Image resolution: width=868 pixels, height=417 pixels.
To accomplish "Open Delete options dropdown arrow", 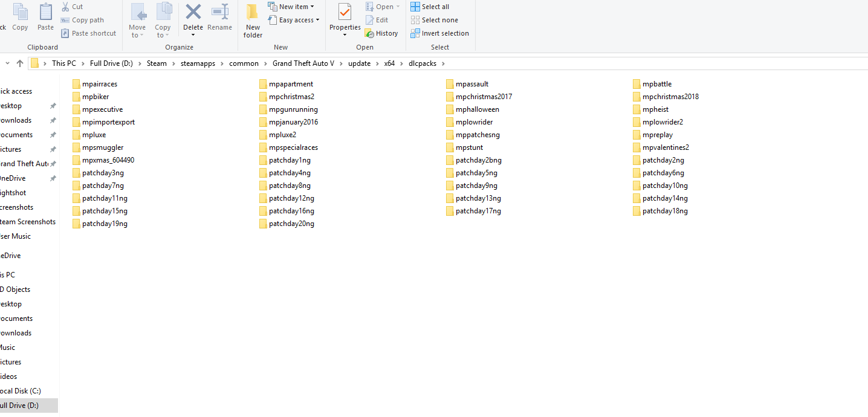I will 193,35.
